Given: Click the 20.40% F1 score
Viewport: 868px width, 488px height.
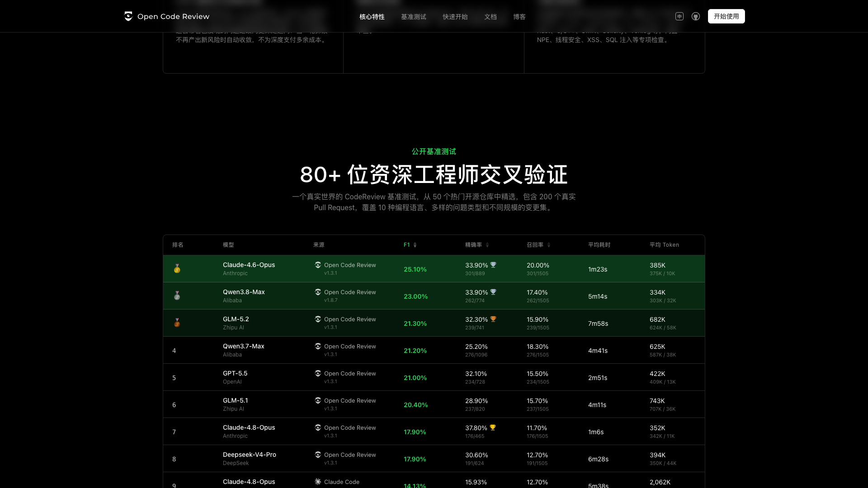Looking at the screenshot, I should tap(415, 405).
